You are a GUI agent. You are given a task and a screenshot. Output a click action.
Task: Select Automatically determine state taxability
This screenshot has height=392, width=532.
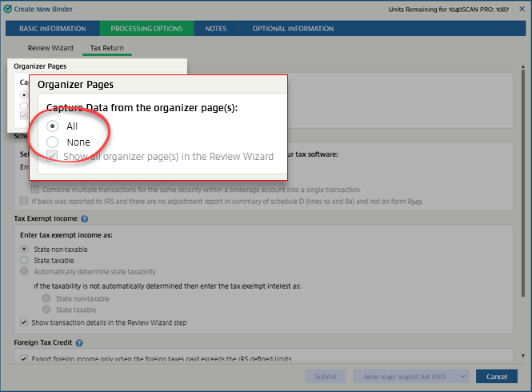pyautogui.click(x=24, y=271)
